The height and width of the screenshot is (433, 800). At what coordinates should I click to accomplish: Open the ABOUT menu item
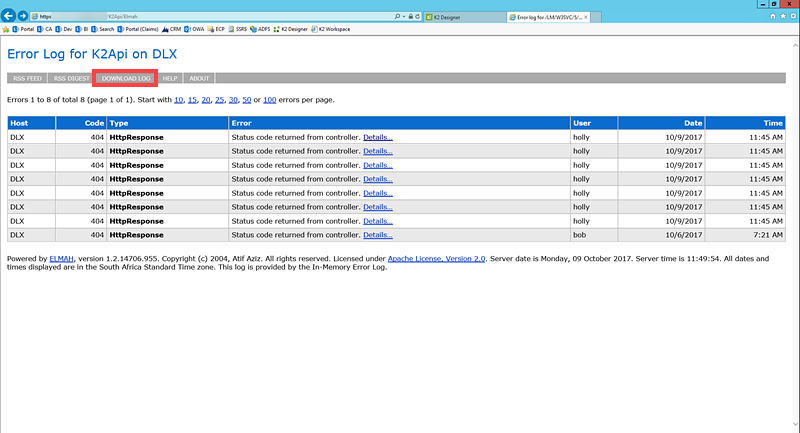point(199,78)
